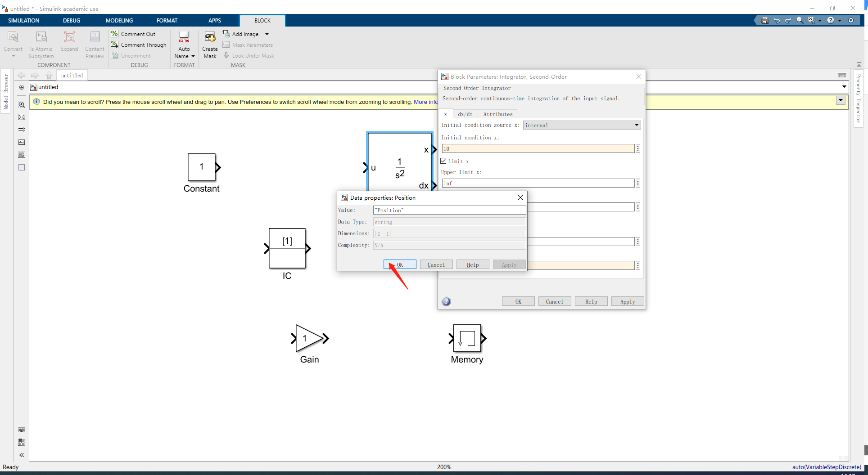Click the Upper limit x input field
868x475 pixels.
click(x=538, y=183)
